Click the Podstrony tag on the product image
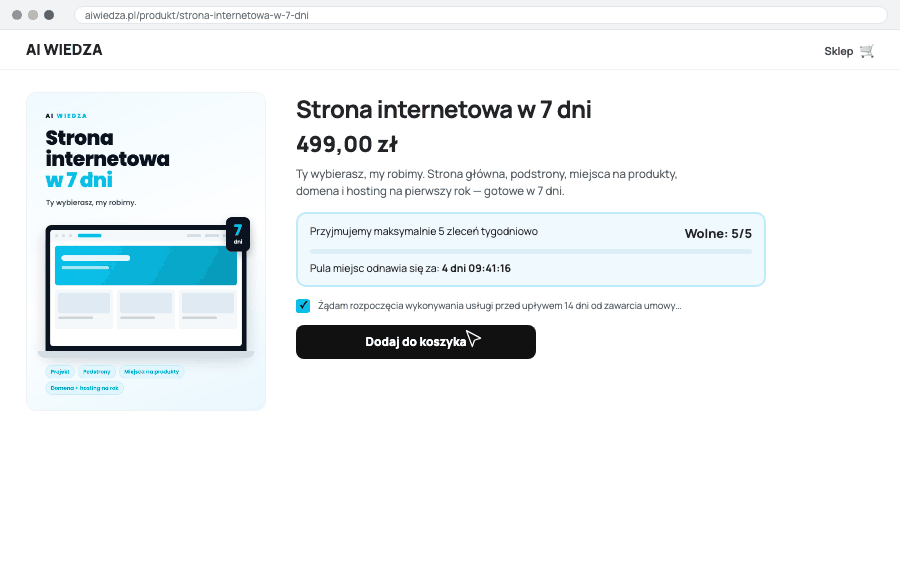This screenshot has height=562, width=900. coord(96,372)
